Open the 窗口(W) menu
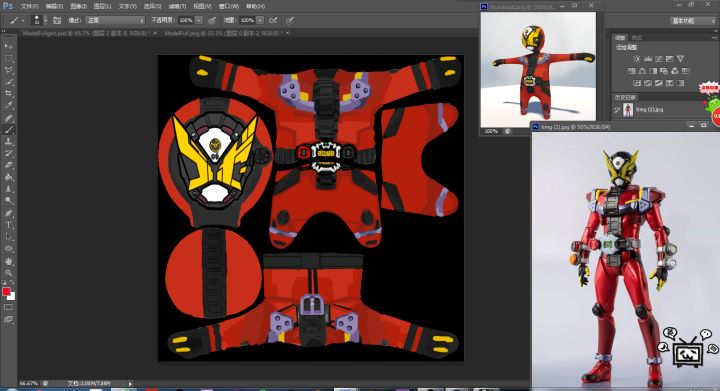The image size is (720, 391). pyautogui.click(x=229, y=6)
